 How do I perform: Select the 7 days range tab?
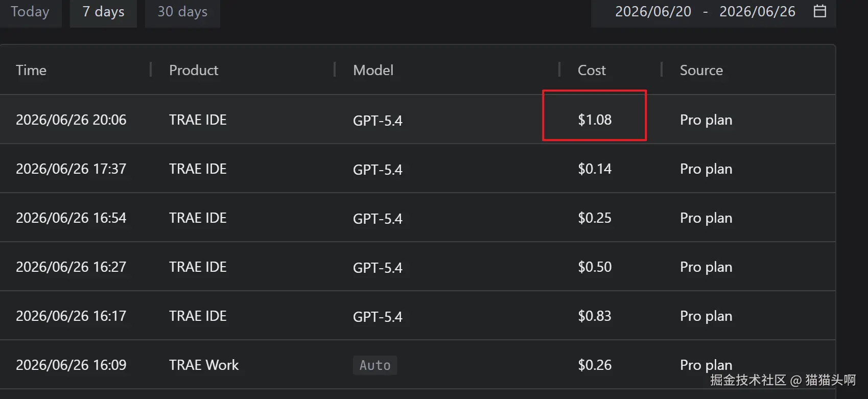click(x=103, y=12)
